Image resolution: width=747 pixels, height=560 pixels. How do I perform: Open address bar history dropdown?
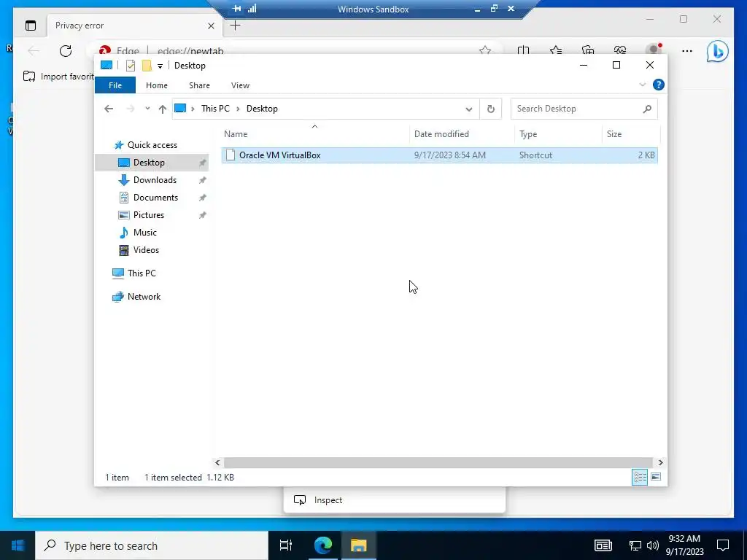pyautogui.click(x=469, y=109)
